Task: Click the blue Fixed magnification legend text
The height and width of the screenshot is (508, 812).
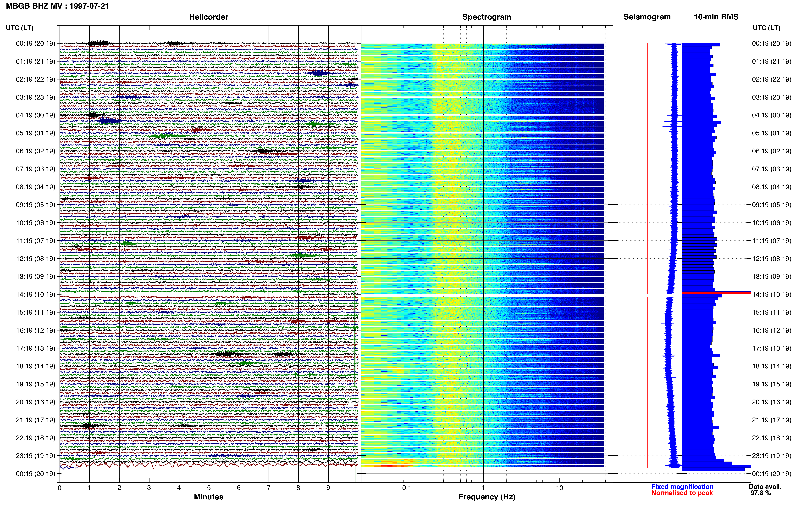Action: click(682, 486)
